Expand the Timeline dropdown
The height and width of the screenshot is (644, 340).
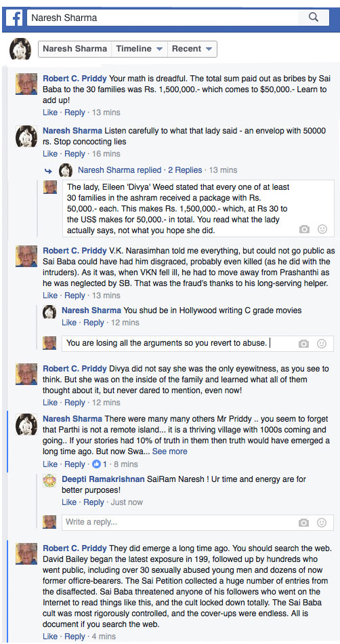(140, 49)
